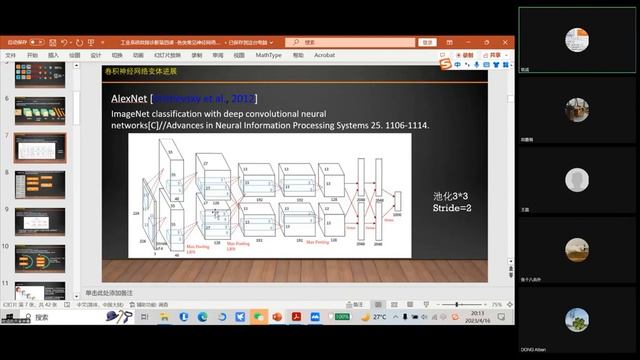The image size is (640, 360).
Task: Open Sogou soft keyboard icon
Action: tap(486, 64)
